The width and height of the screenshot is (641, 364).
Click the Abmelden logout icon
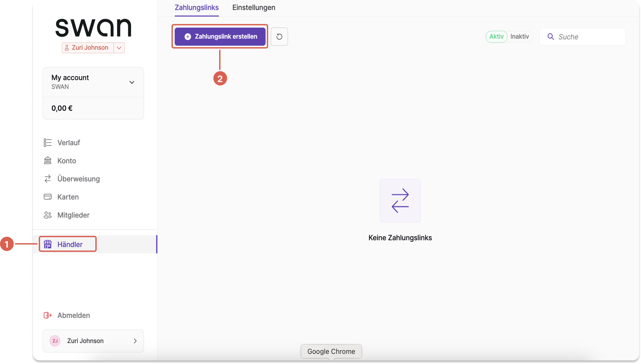(47, 315)
